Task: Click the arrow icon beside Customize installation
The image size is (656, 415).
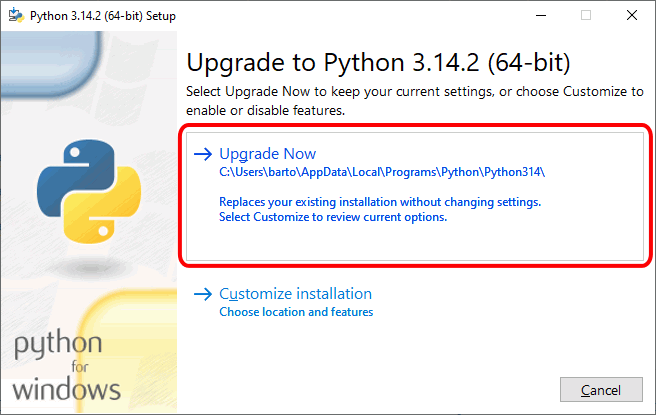Action: [x=203, y=294]
